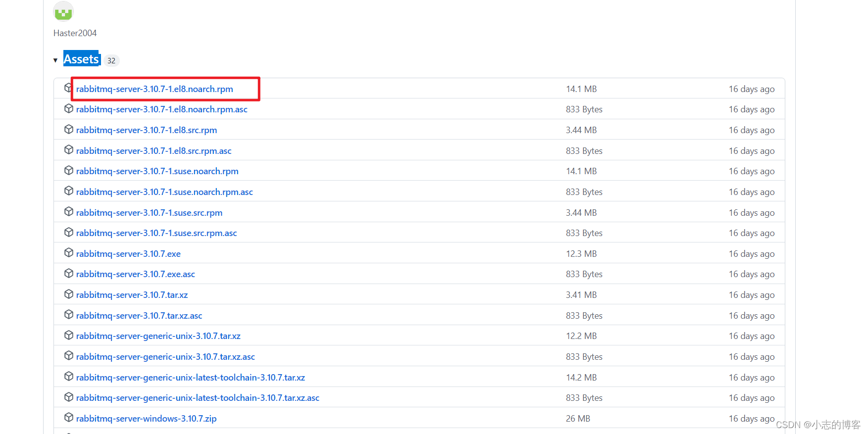Download rabbitmq-server-3.10.7.tar.xz.asc signature

coord(139,316)
